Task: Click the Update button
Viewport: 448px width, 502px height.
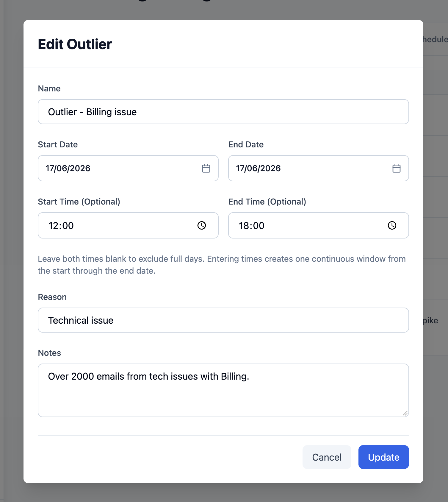Action: coord(383,457)
